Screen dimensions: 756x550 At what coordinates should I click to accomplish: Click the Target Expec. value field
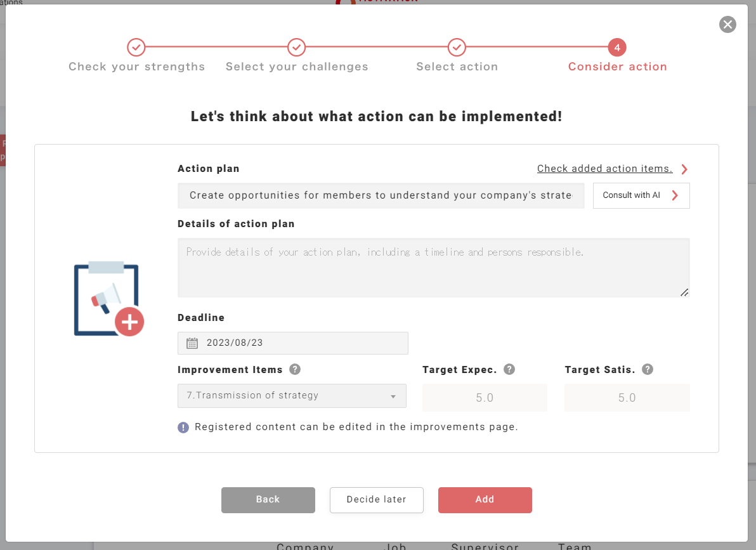click(x=485, y=398)
